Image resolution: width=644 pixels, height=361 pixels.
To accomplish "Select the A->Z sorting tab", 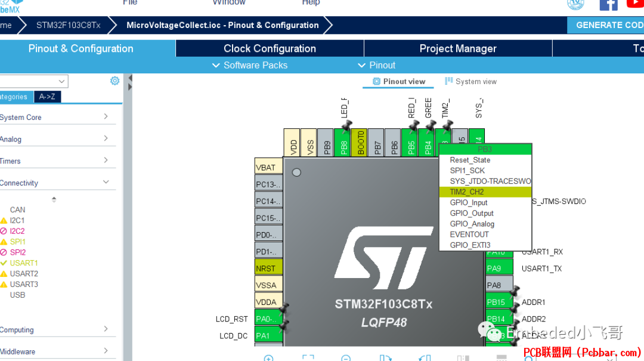I will click(47, 97).
